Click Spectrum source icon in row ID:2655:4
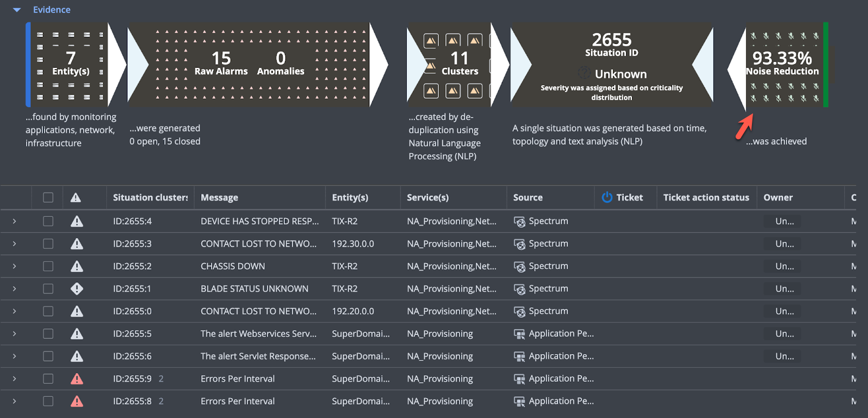 519,222
